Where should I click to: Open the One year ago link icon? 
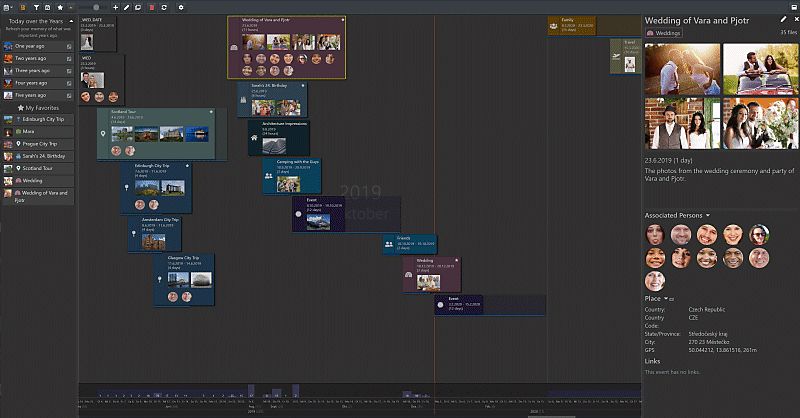pyautogui.click(x=69, y=46)
